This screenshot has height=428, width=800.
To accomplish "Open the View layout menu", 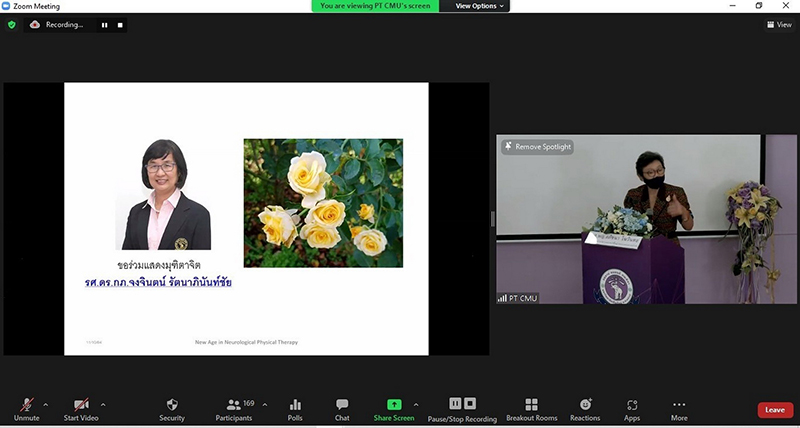I will pyautogui.click(x=779, y=24).
